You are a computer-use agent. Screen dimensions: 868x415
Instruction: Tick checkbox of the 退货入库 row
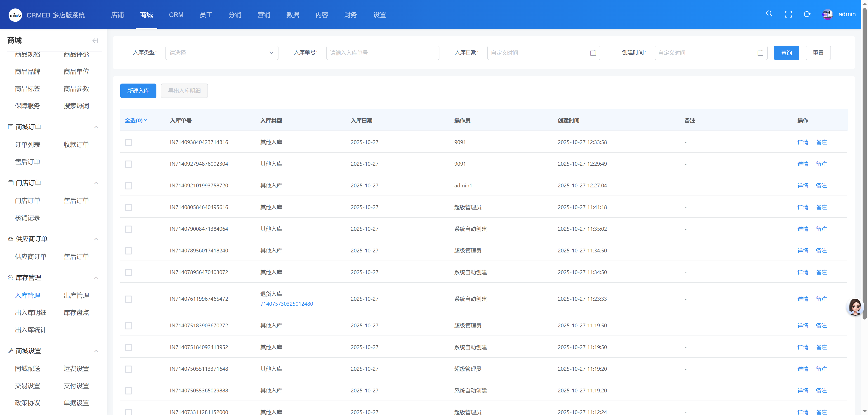coord(128,299)
